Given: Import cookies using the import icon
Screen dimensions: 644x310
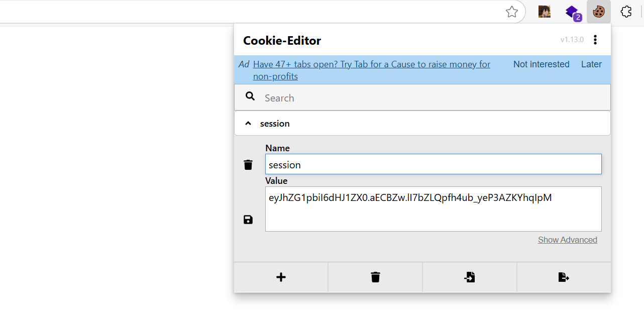Looking at the screenshot, I should tap(469, 277).
